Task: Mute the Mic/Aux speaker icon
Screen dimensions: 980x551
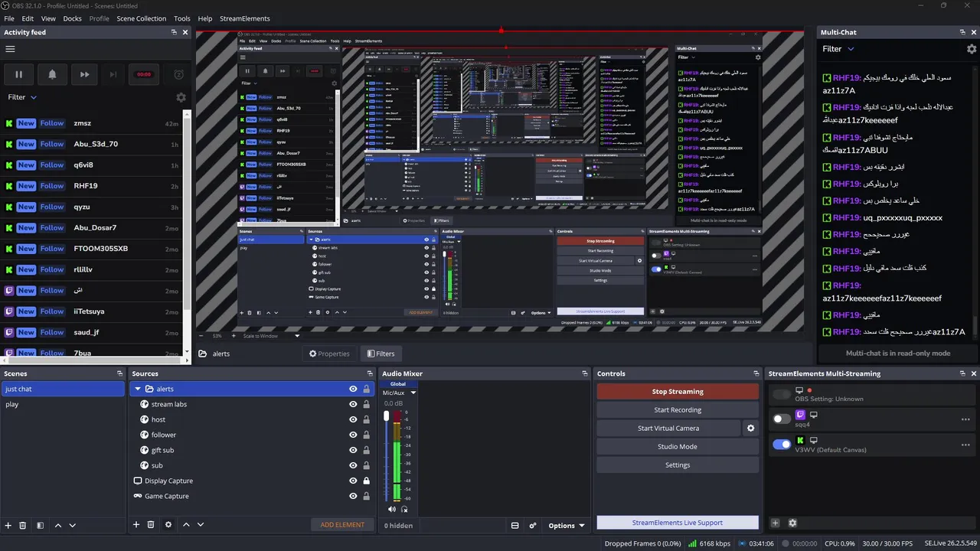Action: (x=392, y=509)
